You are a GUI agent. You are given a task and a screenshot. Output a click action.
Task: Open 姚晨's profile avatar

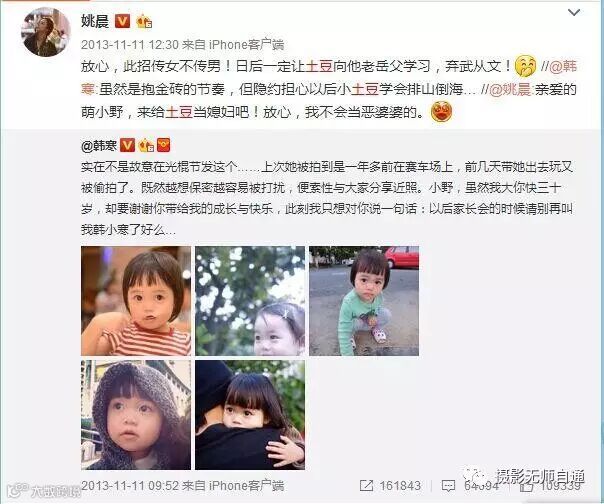click(46, 33)
